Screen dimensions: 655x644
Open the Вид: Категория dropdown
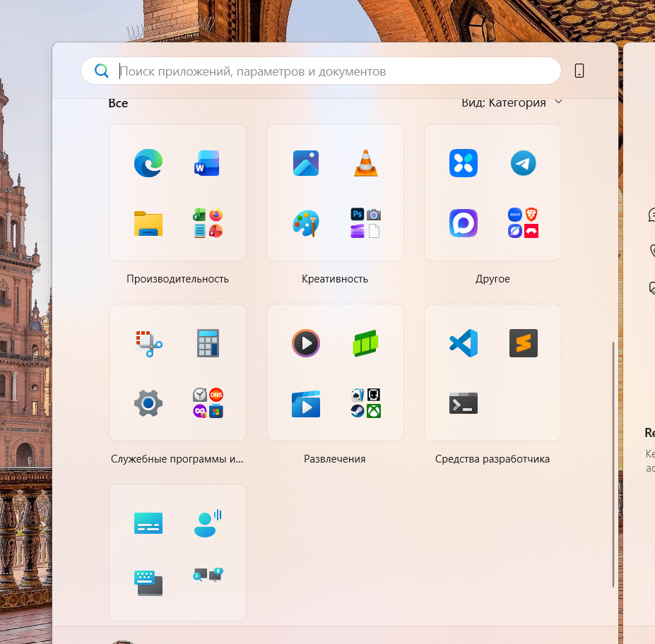click(x=512, y=102)
